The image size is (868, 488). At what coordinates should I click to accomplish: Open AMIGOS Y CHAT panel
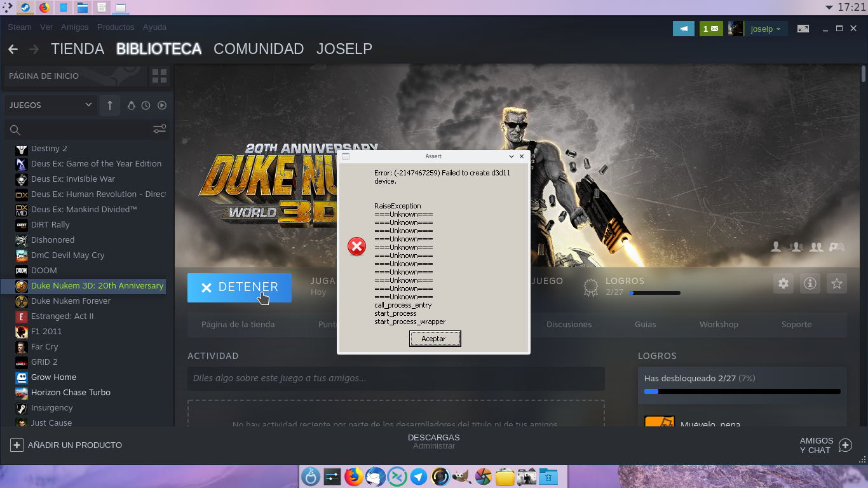(x=825, y=445)
